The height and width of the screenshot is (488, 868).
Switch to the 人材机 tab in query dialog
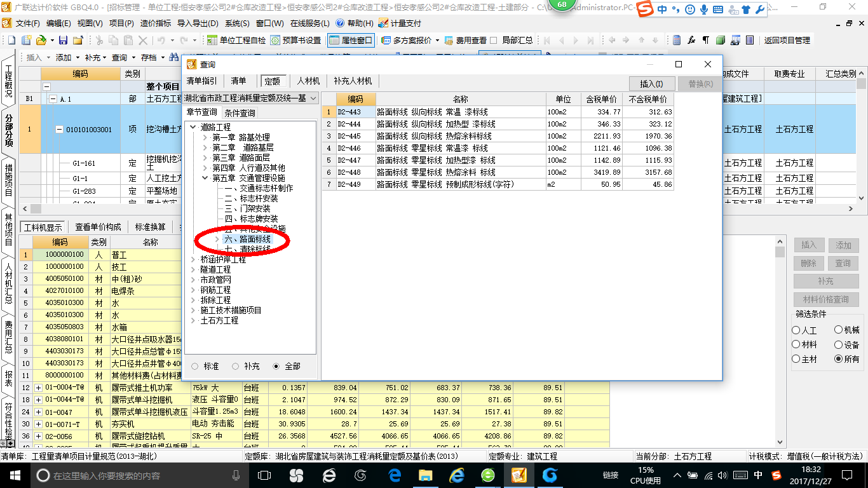click(309, 81)
